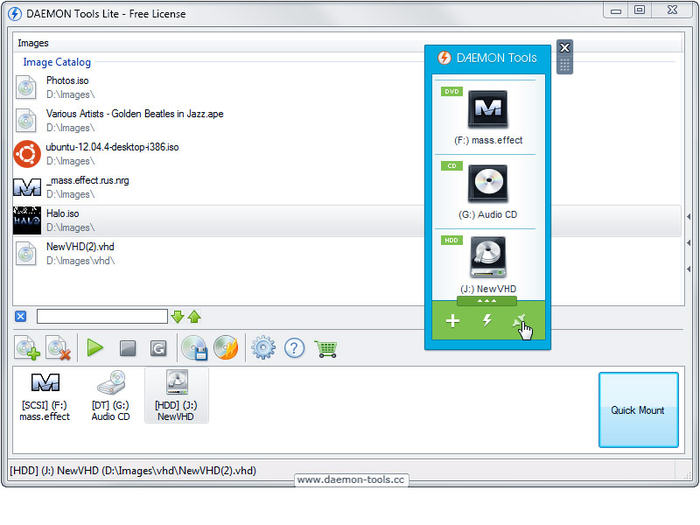Open Preferences via the gear icon
This screenshot has height=525, width=700.
click(263, 348)
